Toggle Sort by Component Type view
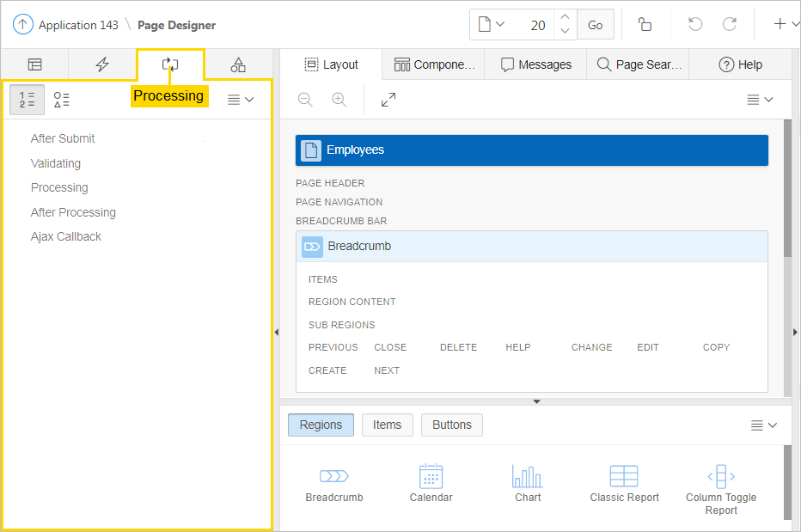801x532 pixels. [61, 100]
